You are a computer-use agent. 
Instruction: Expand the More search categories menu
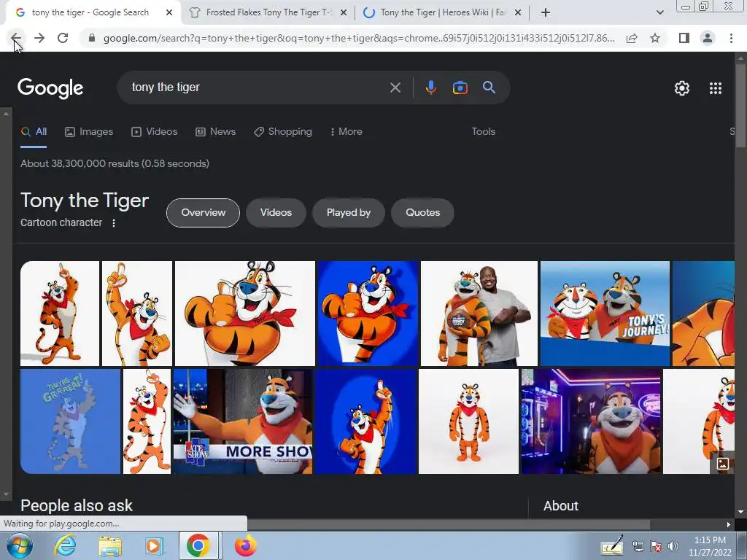[x=347, y=131]
